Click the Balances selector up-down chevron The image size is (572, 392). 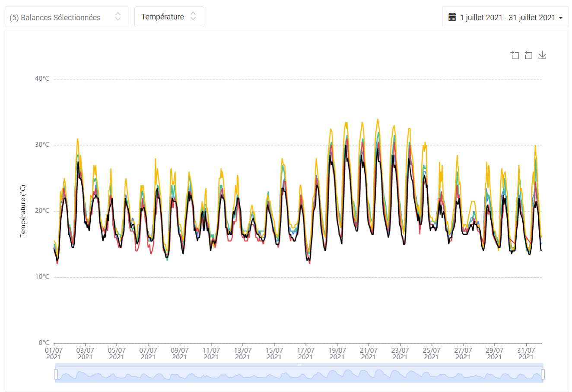tap(118, 17)
